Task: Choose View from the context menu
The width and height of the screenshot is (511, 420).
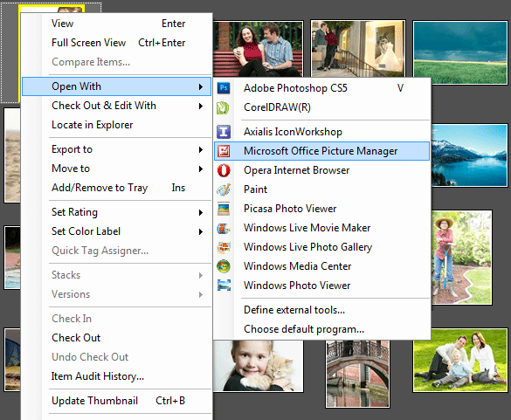Action: (116, 24)
